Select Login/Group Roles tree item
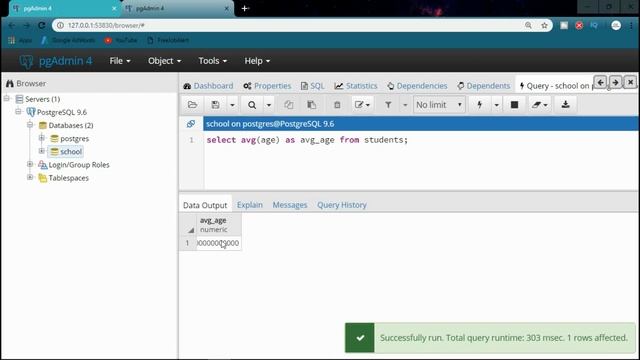This screenshot has height=360, width=640. point(79,165)
